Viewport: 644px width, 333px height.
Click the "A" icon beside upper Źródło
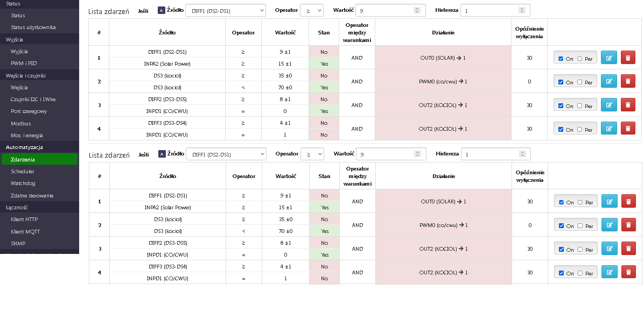pyautogui.click(x=162, y=10)
